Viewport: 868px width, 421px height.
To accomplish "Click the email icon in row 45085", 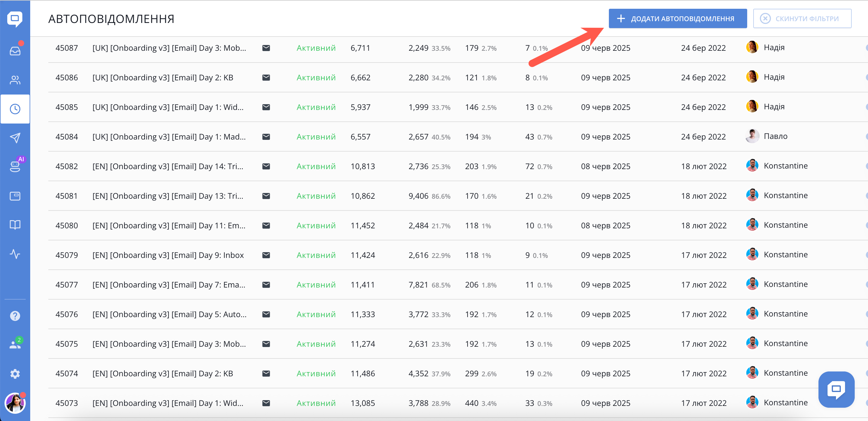I will click(x=266, y=107).
